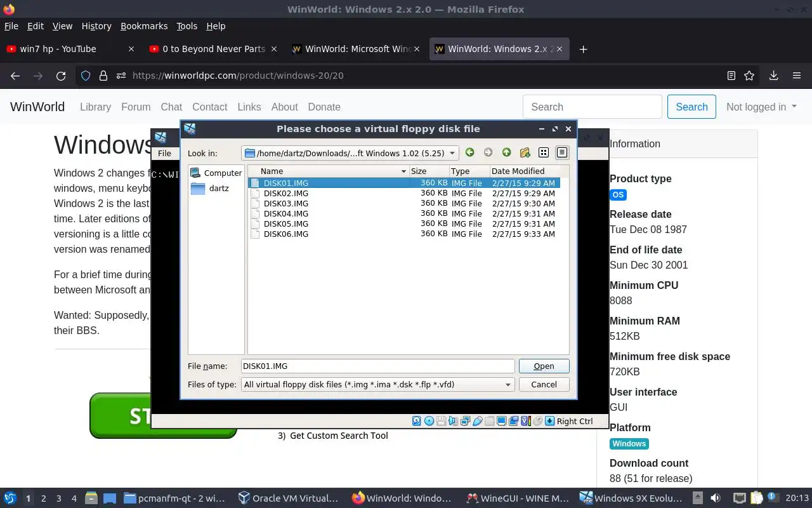The height and width of the screenshot is (508, 812).
Task: Click the VirtualBox shared folders status icon
Action: pyautogui.click(x=489, y=421)
